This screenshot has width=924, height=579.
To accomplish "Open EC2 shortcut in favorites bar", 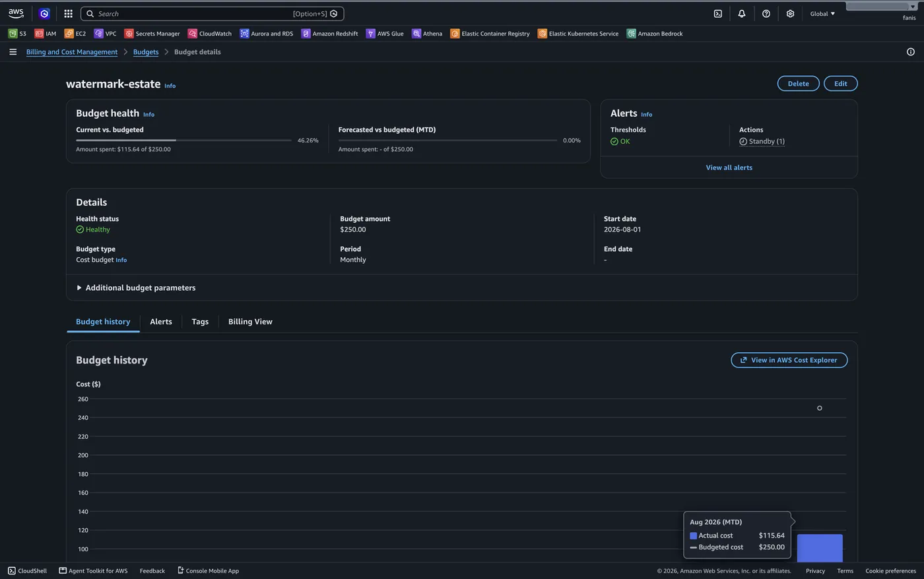I will tap(75, 34).
